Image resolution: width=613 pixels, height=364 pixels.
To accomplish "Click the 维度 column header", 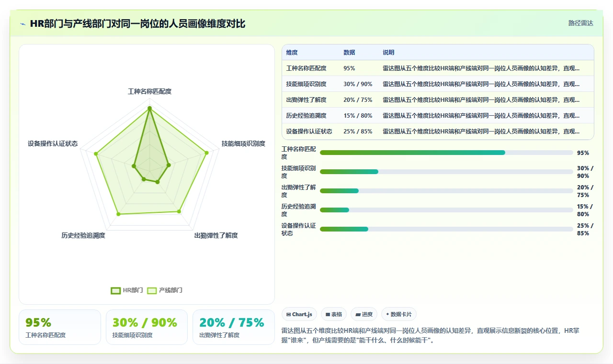I will [292, 53].
